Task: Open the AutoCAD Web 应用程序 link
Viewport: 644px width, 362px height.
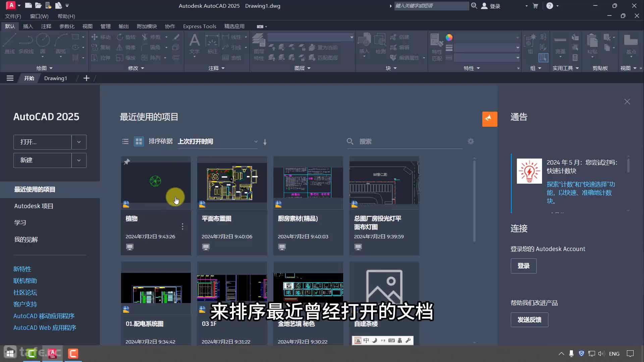Action: point(45,327)
